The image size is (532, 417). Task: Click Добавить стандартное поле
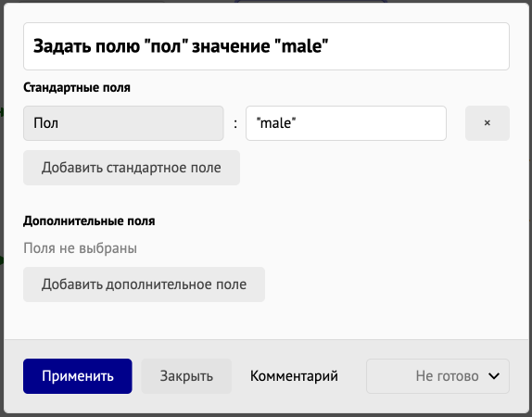tap(132, 168)
